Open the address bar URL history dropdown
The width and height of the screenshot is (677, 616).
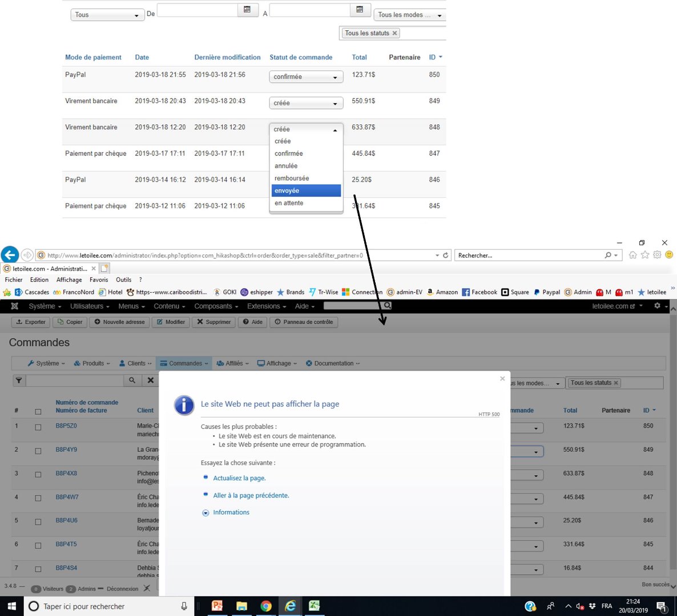437,256
